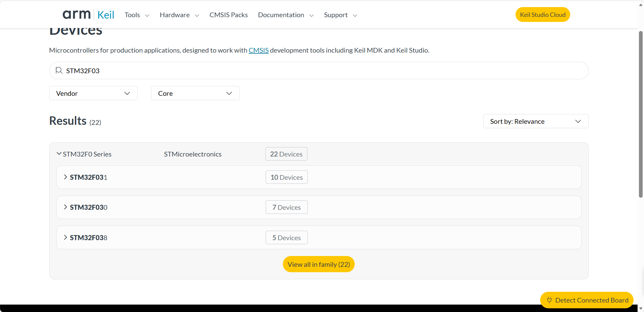Viewport: 644px width, 312px height.
Task: Focus the STM32F03 search field
Action: (319, 70)
